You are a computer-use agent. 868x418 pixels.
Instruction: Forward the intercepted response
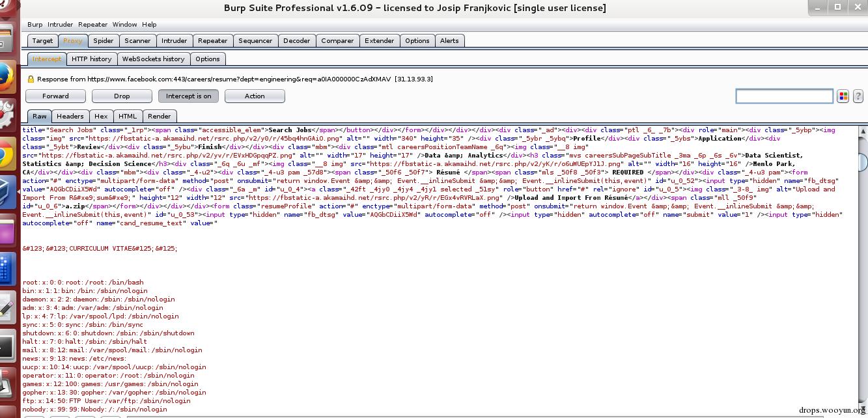(x=55, y=96)
